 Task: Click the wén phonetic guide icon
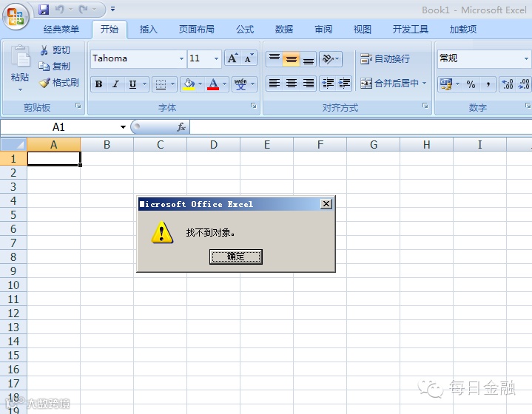(240, 84)
